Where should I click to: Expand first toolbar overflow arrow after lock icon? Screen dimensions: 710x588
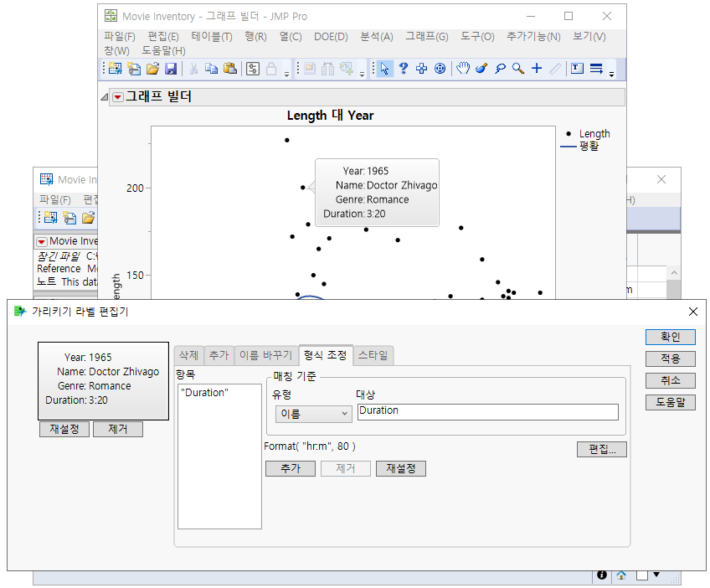pyautogui.click(x=286, y=75)
